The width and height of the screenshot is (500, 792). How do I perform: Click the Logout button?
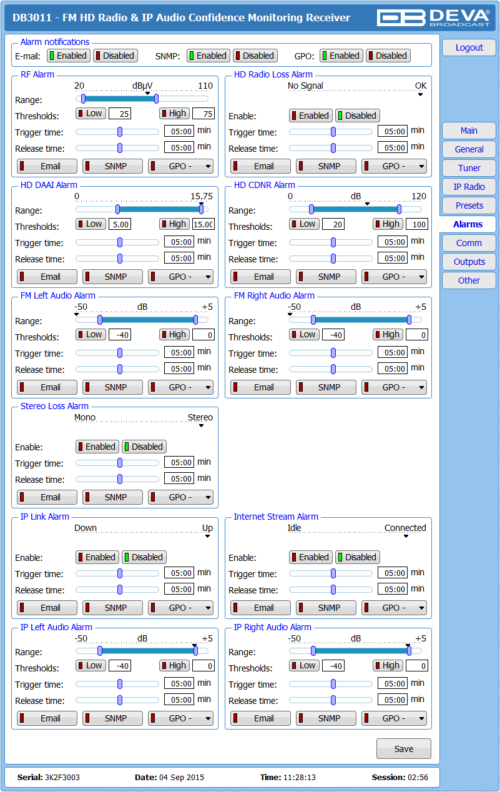pos(469,47)
